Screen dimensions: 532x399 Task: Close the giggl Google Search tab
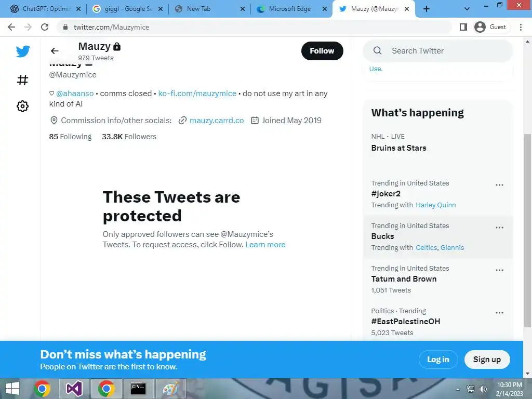click(161, 9)
